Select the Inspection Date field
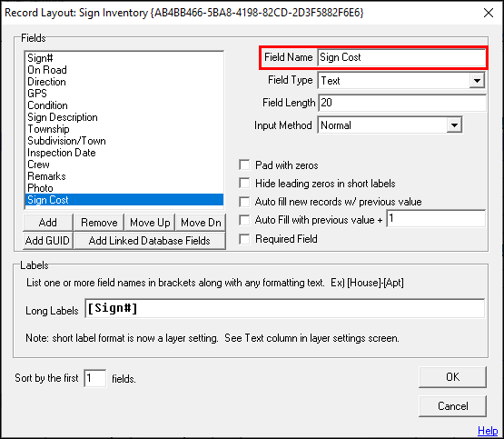The height and width of the screenshot is (439, 504). [124, 153]
